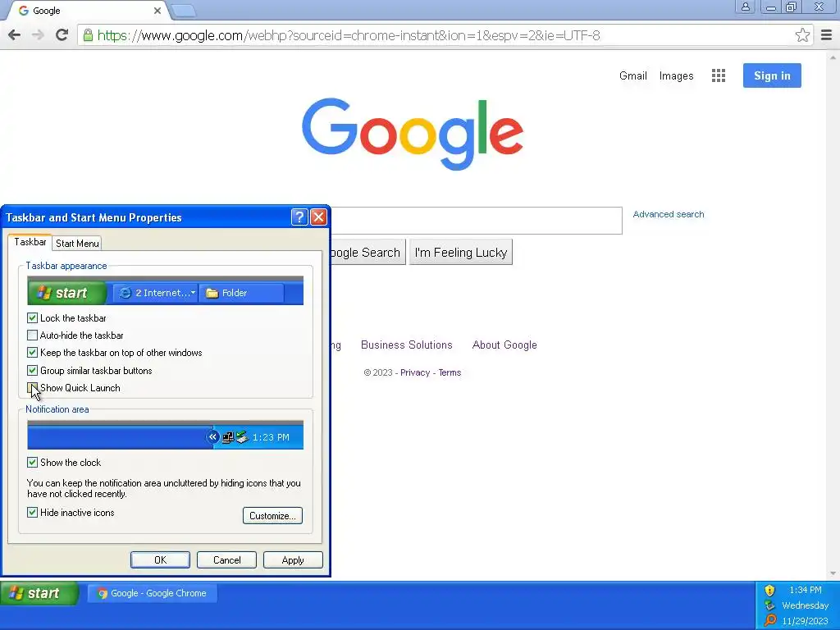This screenshot has width=840, height=630.
Task: Switch to the Start Menu tab
Action: coord(77,243)
